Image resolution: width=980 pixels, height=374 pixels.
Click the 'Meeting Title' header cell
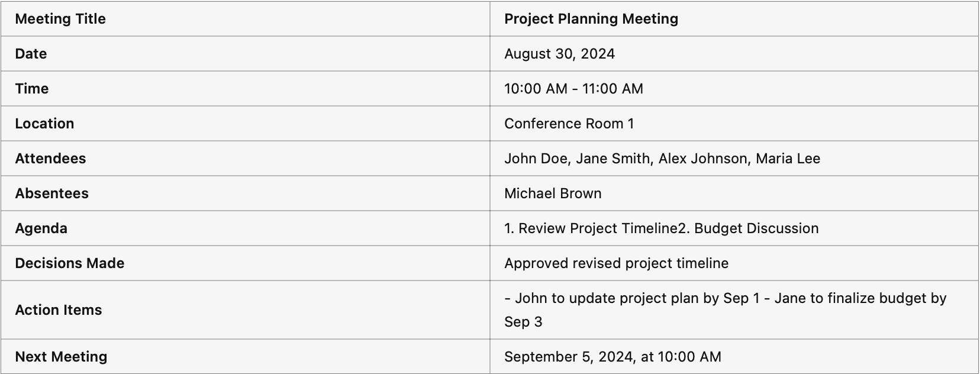click(245, 19)
